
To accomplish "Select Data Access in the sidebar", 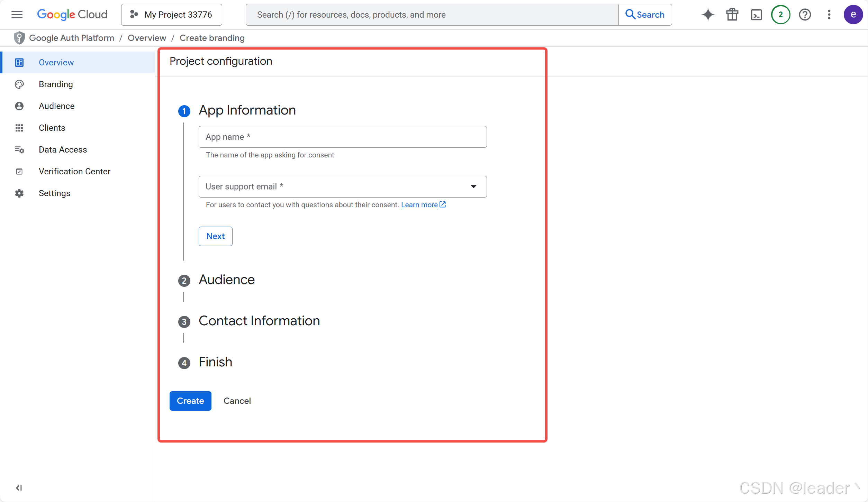I will tap(63, 149).
